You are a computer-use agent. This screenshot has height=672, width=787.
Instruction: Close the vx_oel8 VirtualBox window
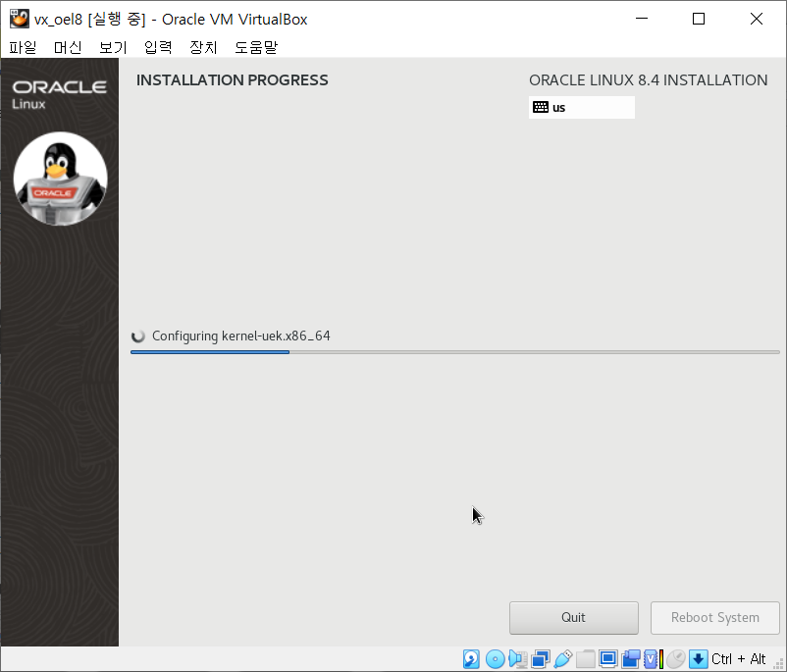pyautogui.click(x=757, y=19)
